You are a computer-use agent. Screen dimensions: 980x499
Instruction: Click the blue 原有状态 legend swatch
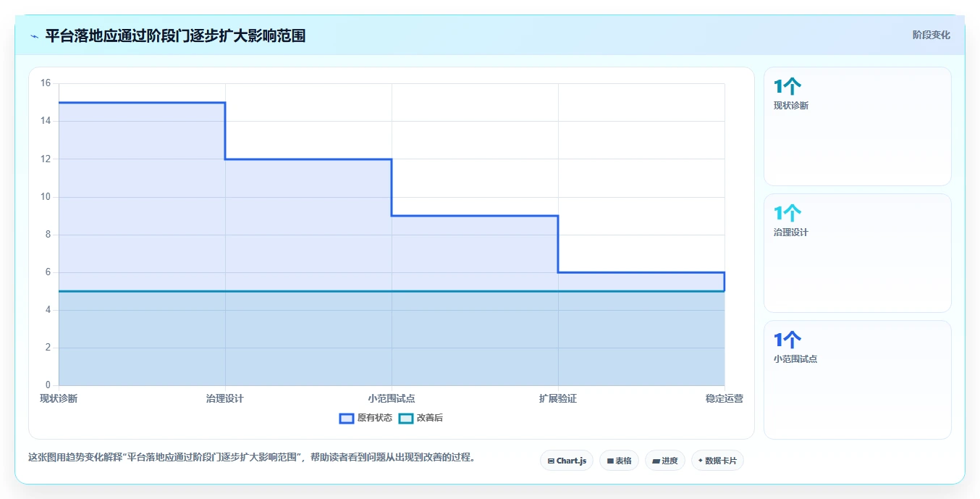point(347,418)
